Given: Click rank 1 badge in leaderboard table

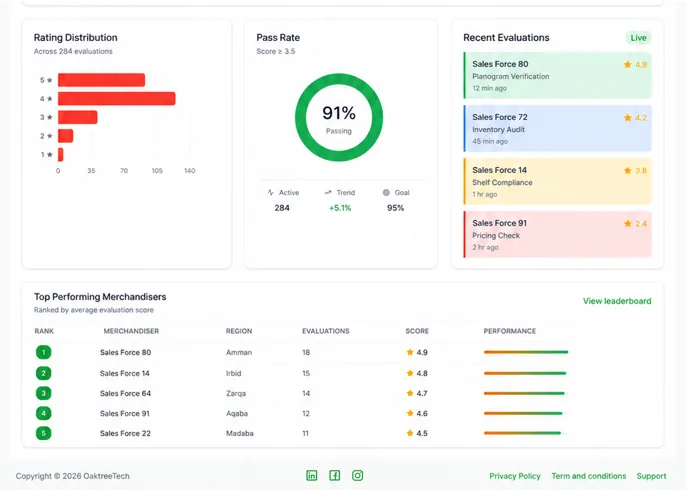Looking at the screenshot, I should pyautogui.click(x=43, y=352).
